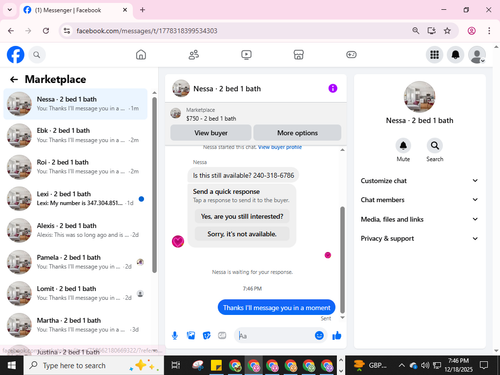The height and width of the screenshot is (375, 500).
Task: Open the View buyer profile link
Action: [280, 147]
